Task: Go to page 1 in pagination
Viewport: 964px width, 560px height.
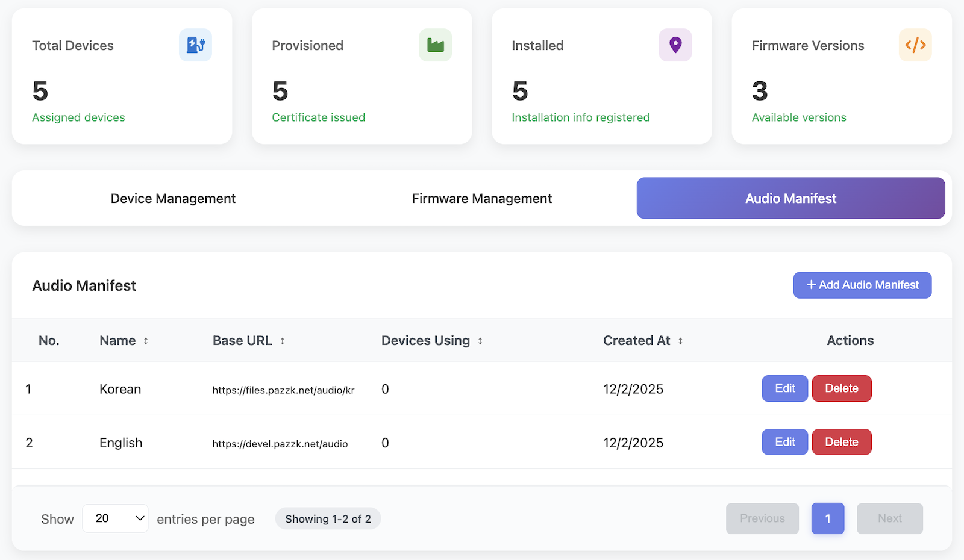Action: click(x=827, y=518)
